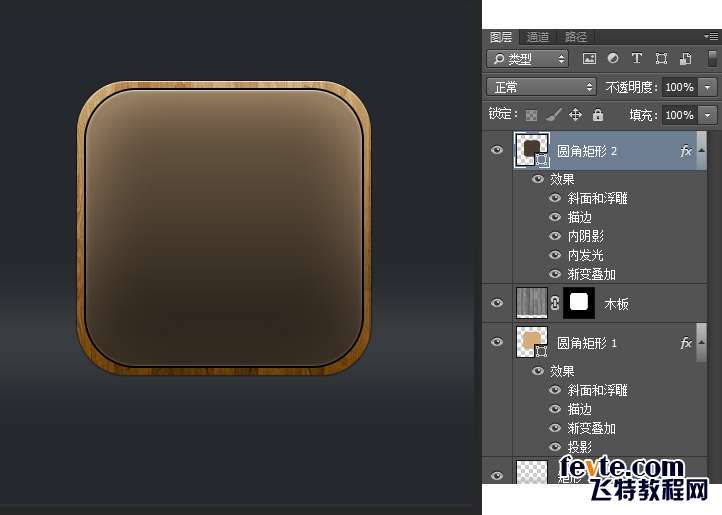Open the 不透明度 slider arrow
Image resolution: width=722 pixels, height=515 pixels.
[x=708, y=87]
